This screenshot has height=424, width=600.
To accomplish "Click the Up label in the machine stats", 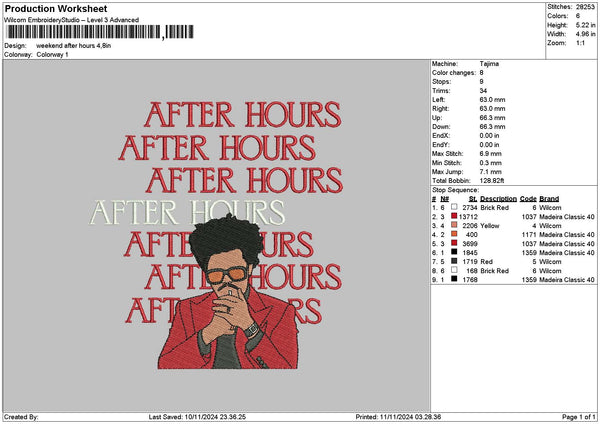I will (x=437, y=118).
